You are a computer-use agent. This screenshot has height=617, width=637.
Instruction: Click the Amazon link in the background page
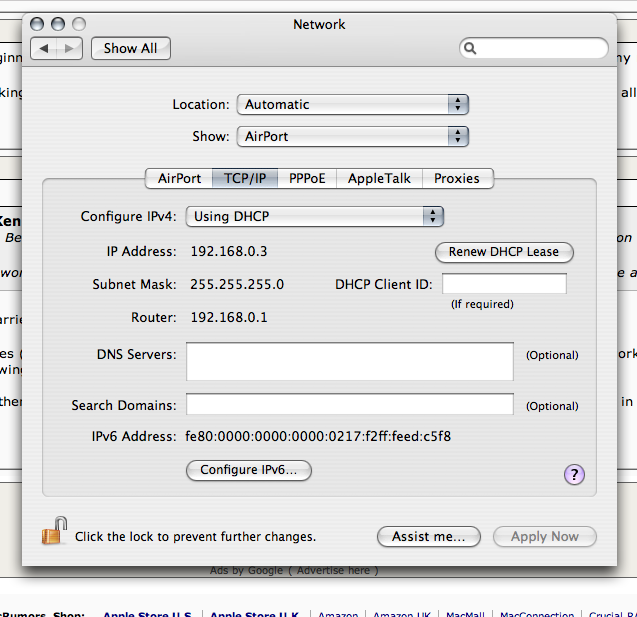338,614
